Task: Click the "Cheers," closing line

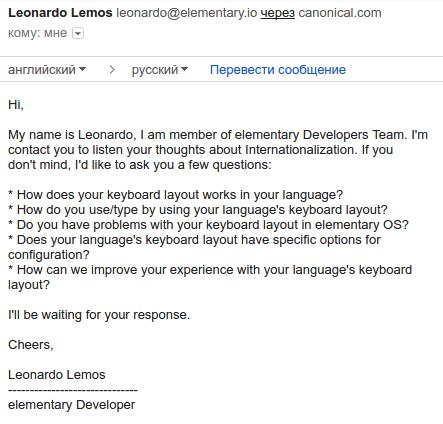Action: pyautogui.click(x=31, y=345)
